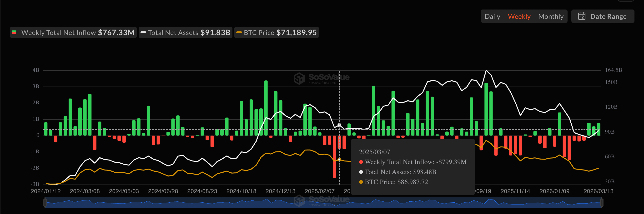
Task: Toggle visibility of the BTC Price series
Action: [x=276, y=33]
